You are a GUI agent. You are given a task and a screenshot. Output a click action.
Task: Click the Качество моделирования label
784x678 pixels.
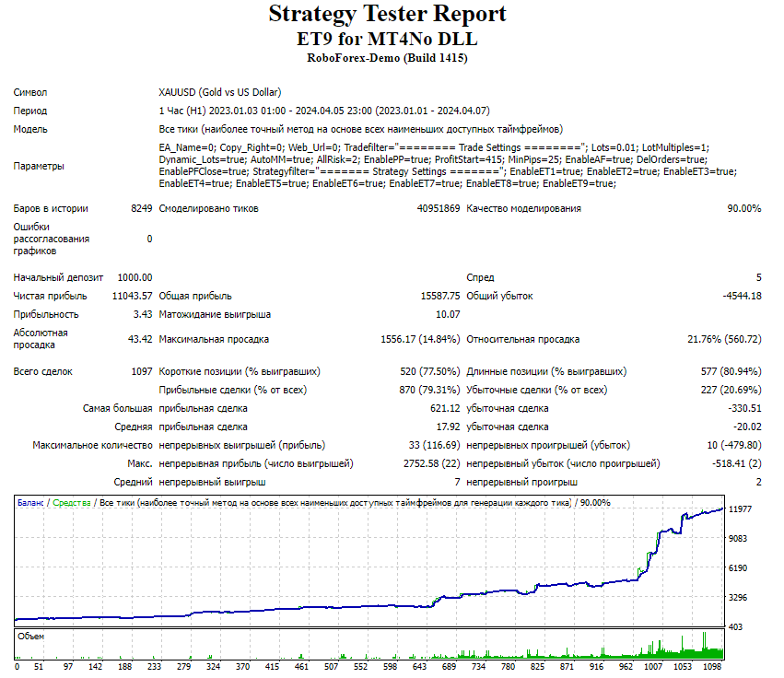point(523,208)
